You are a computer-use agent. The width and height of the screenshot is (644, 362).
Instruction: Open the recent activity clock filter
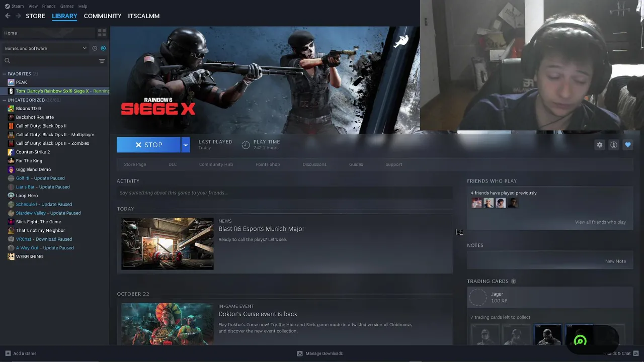95,48
